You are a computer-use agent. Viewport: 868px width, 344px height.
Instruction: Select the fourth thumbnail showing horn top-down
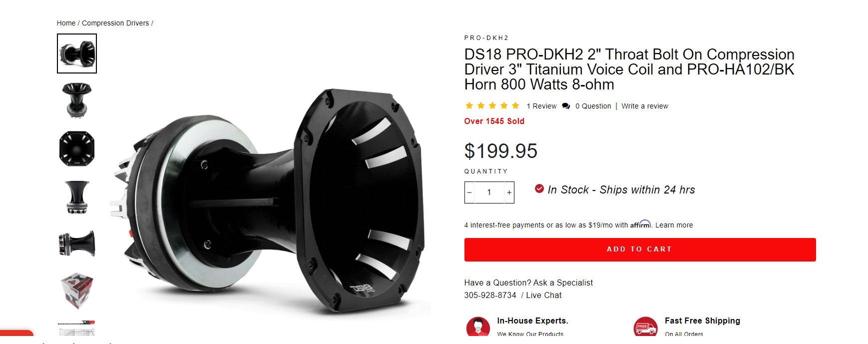(77, 197)
